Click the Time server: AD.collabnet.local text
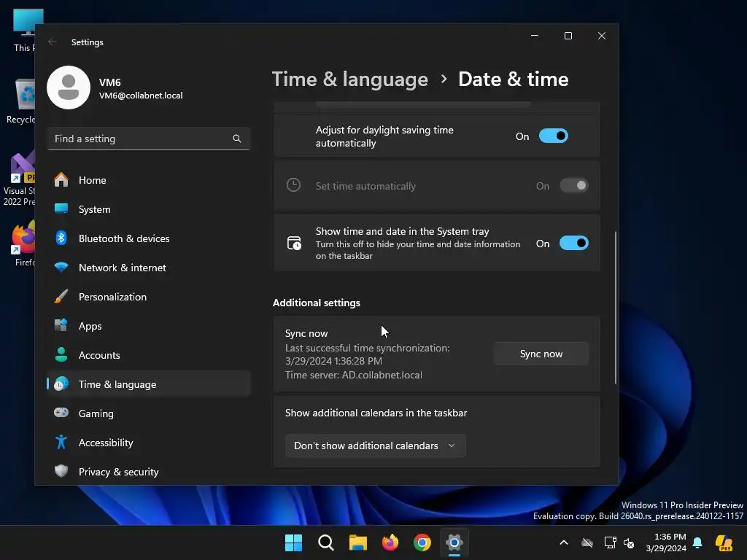747x560 pixels. [x=354, y=375]
